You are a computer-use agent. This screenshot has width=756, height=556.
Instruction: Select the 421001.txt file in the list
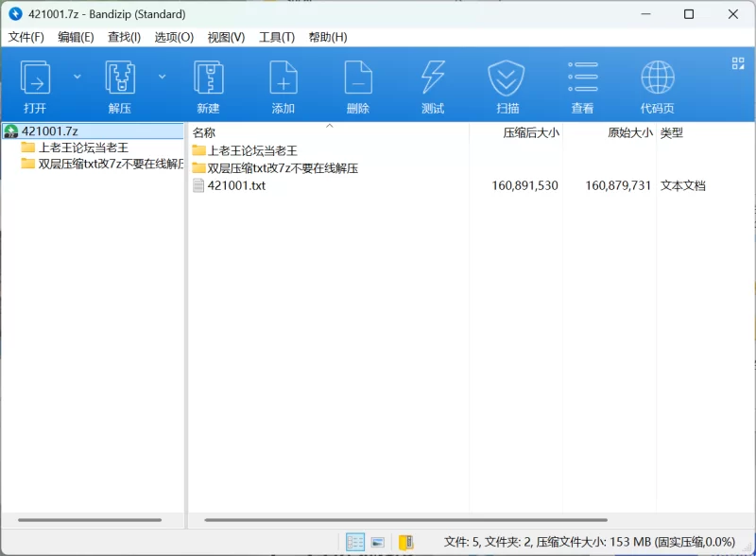[x=236, y=186]
